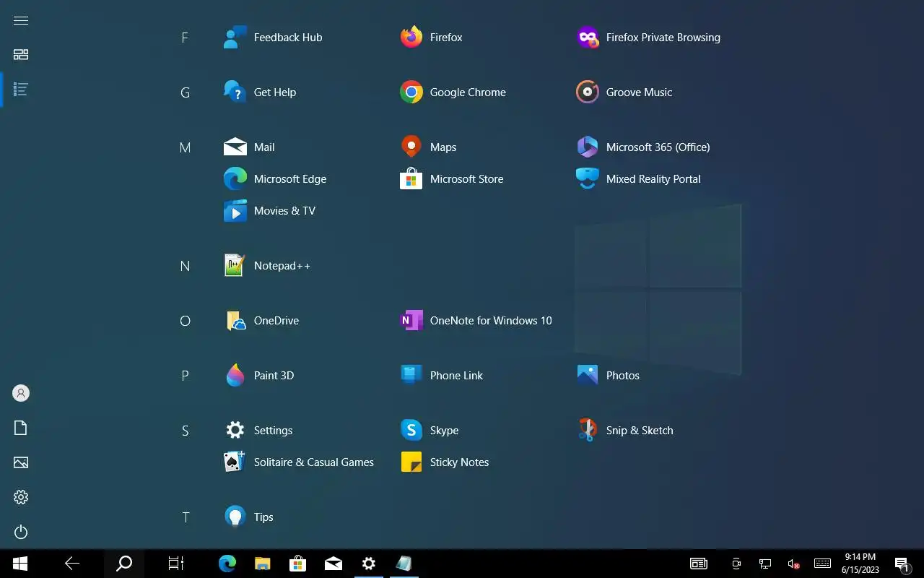Click the muted volume tray icon
This screenshot has height=578, width=924.
coord(793,564)
